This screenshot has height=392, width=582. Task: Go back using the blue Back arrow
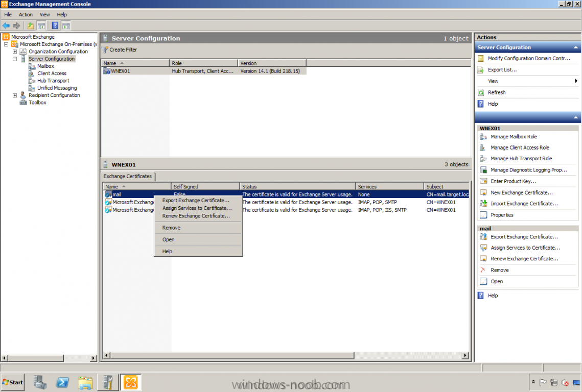[x=6, y=26]
